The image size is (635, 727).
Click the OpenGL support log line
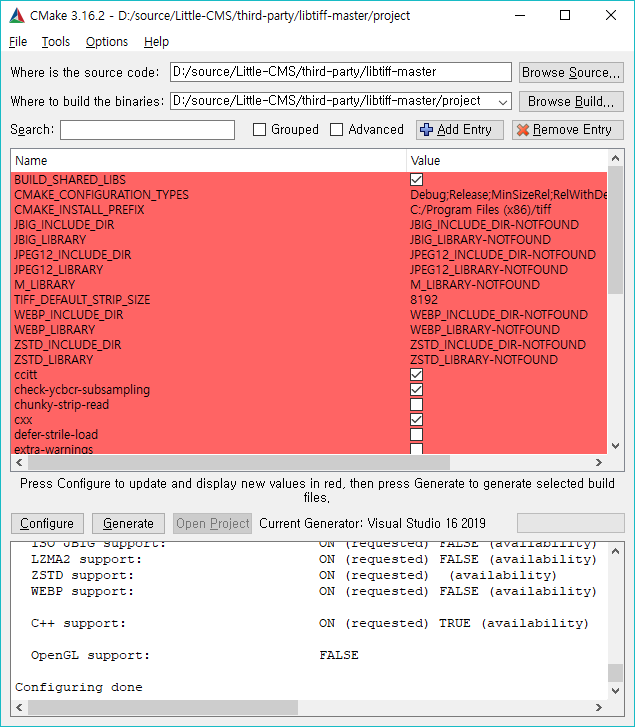(x=195, y=655)
